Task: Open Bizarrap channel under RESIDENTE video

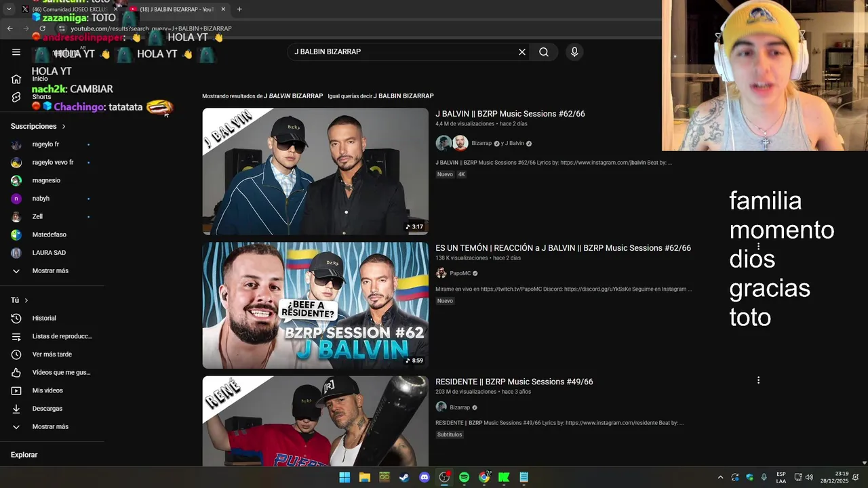Action: [x=460, y=407]
